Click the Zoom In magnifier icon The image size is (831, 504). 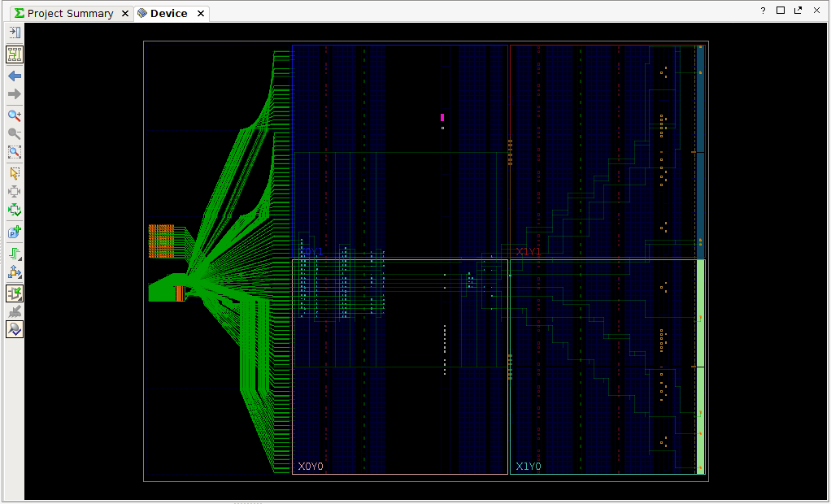click(15, 115)
